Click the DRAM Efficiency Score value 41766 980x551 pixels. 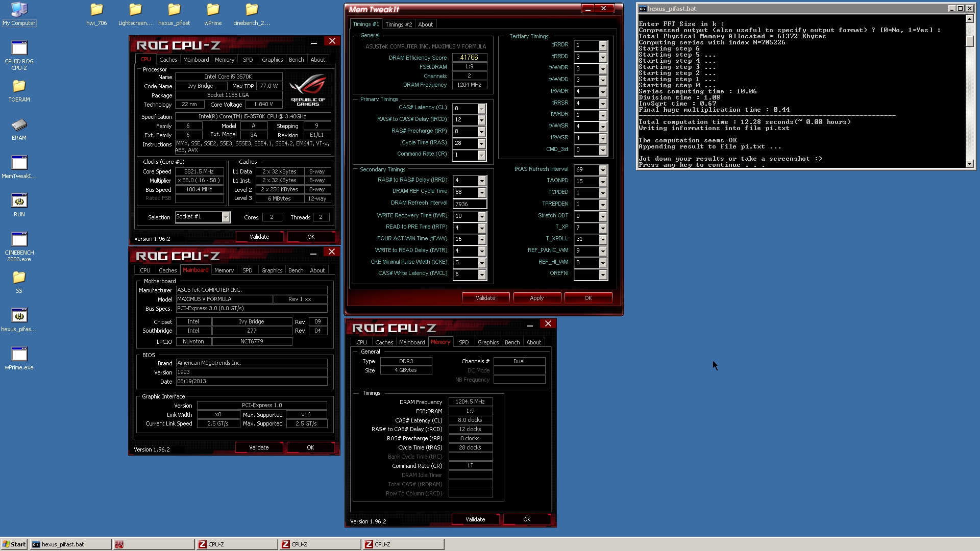pyautogui.click(x=469, y=58)
